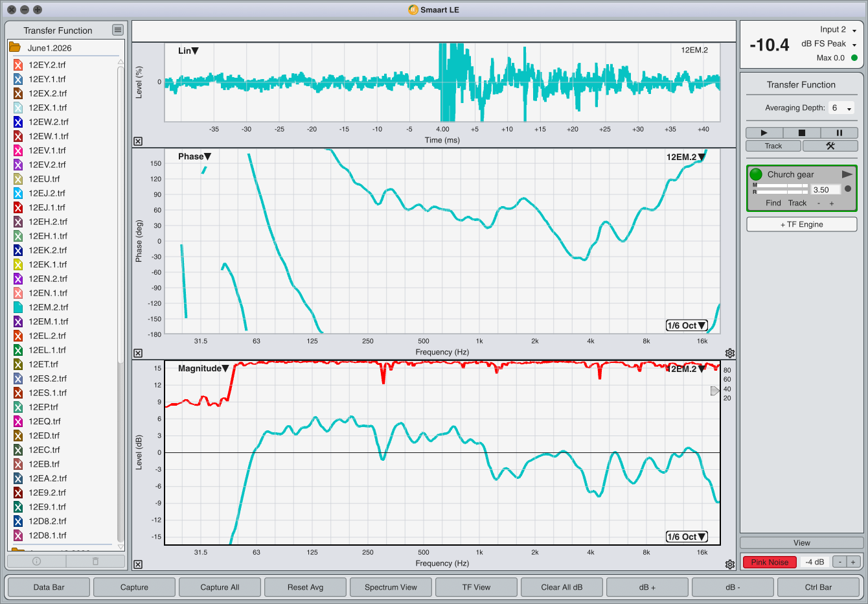The width and height of the screenshot is (868, 604).
Task: Open the wrench and hammer settings icon
Action: [830, 146]
